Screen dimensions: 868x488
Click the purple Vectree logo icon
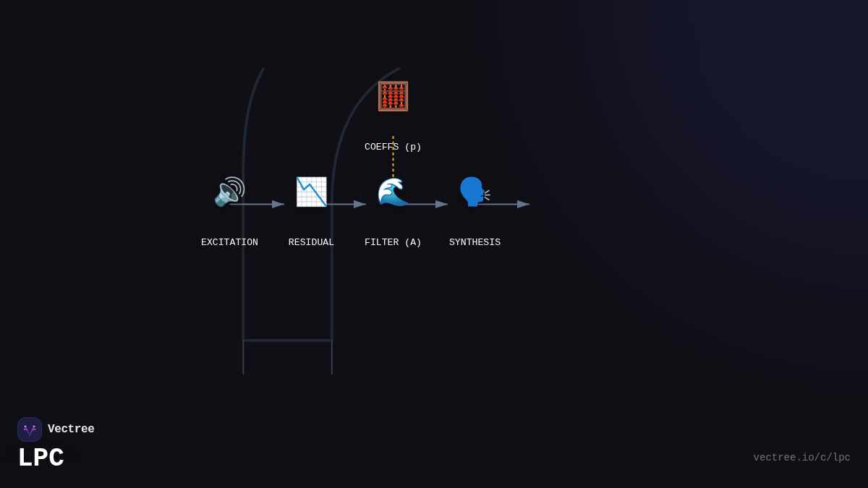[30, 429]
